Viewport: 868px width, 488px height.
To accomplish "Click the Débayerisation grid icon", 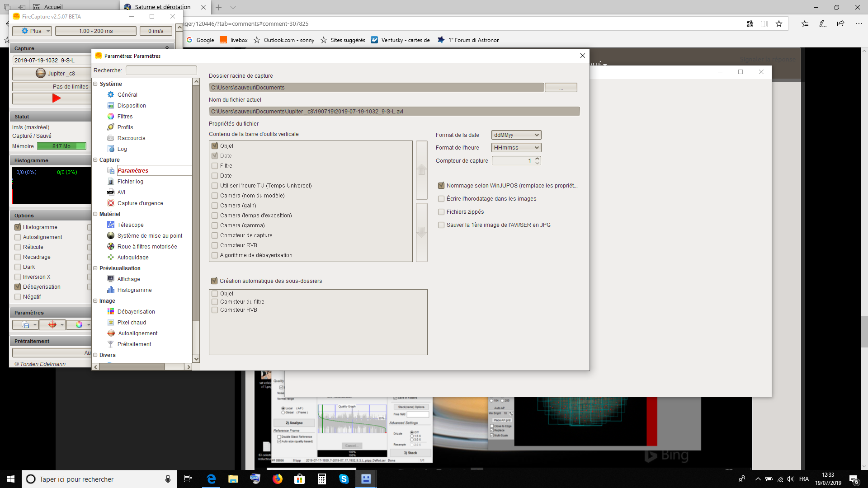I will [111, 311].
